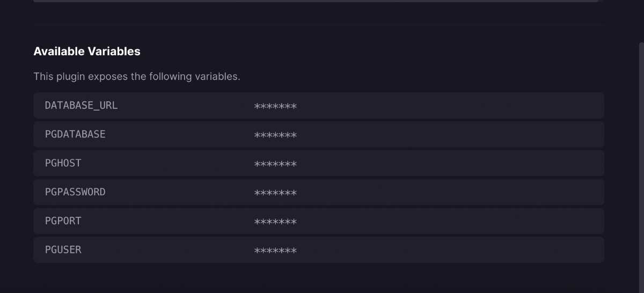Click the panel edge above Available Variables
This screenshot has height=293, width=644.
pos(316,1)
